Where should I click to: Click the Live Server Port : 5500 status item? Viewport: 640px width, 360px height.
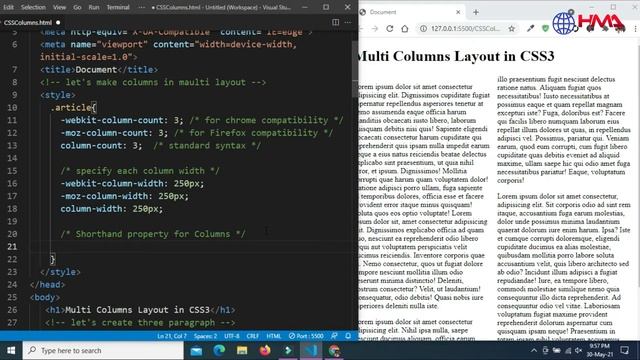(x=306, y=336)
